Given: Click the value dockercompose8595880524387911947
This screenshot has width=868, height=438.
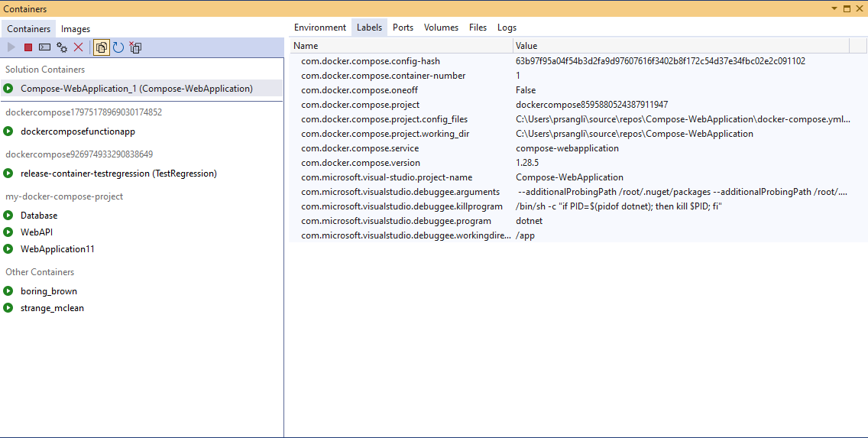Looking at the screenshot, I should click(x=591, y=105).
